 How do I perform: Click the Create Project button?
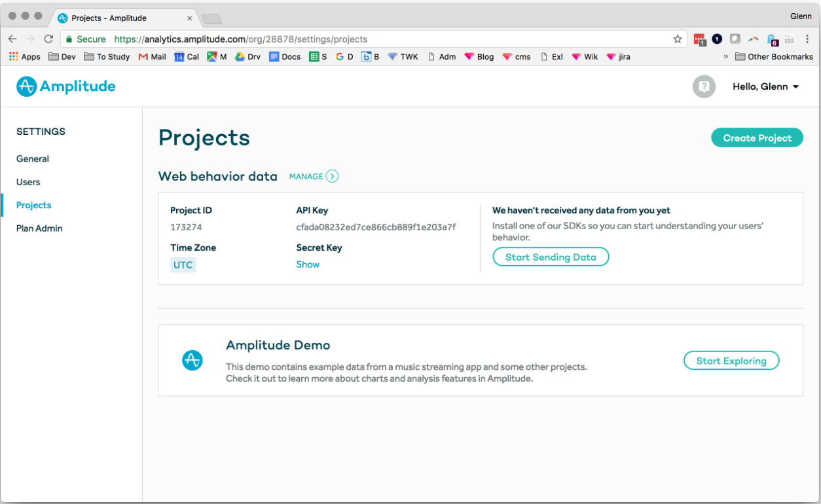pos(757,138)
